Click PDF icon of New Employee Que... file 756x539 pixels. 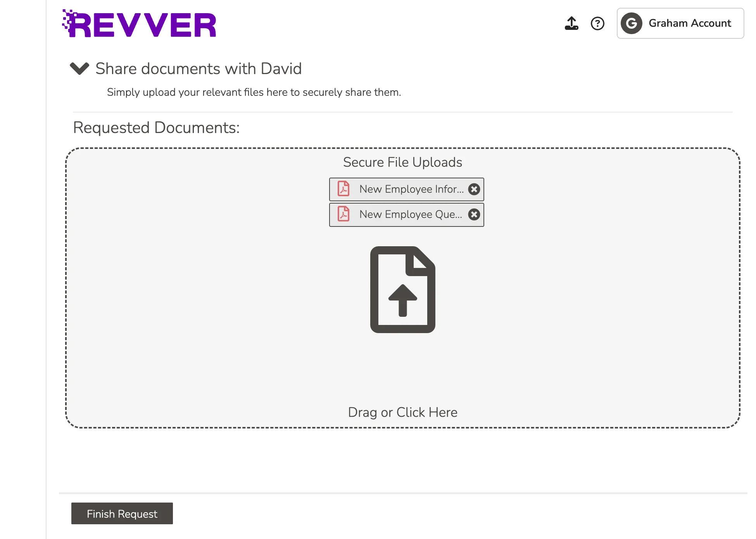343,214
